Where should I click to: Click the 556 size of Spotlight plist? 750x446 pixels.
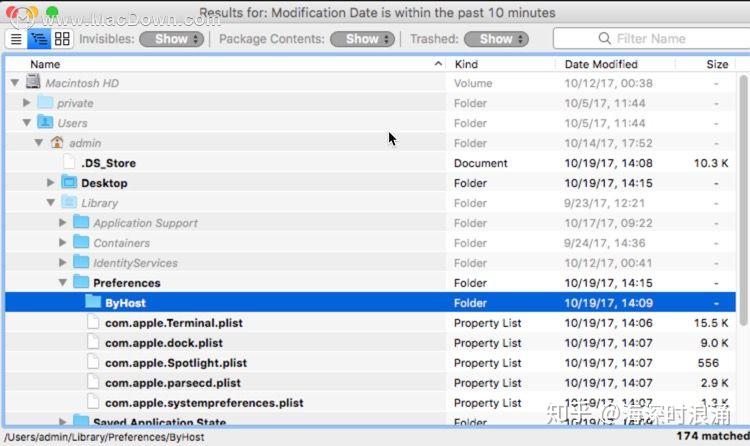(x=708, y=363)
